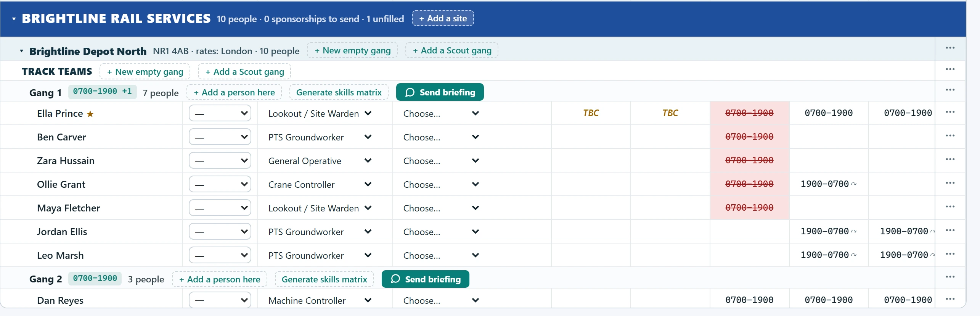Change Ollie Grant's Crane Controller role
This screenshot has height=316, width=980.
[320, 184]
